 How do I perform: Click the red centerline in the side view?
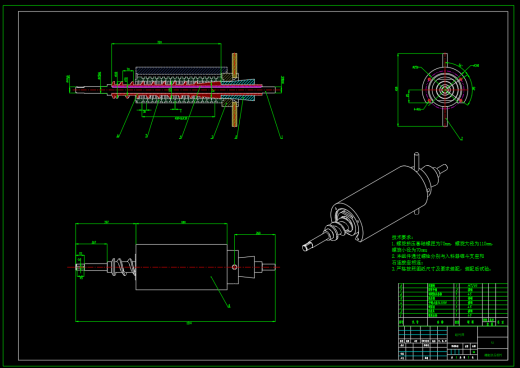pyautogui.click(x=173, y=267)
